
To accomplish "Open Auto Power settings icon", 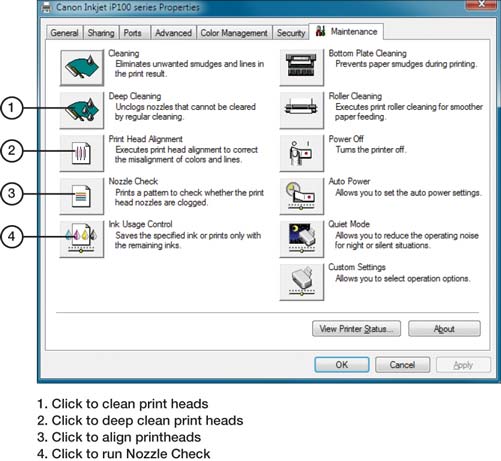I will point(301,196).
